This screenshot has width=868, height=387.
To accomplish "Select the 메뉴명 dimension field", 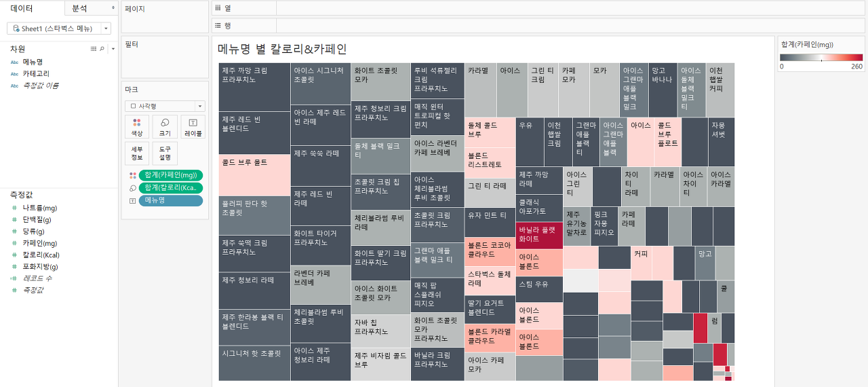I will [33, 62].
